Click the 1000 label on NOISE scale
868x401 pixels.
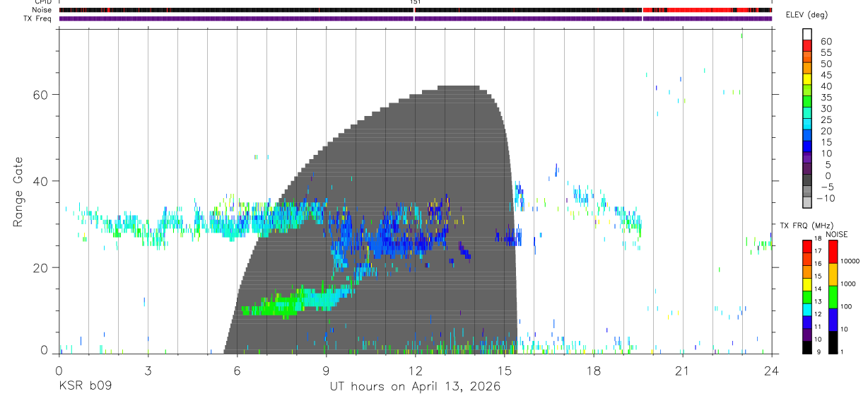(848, 284)
